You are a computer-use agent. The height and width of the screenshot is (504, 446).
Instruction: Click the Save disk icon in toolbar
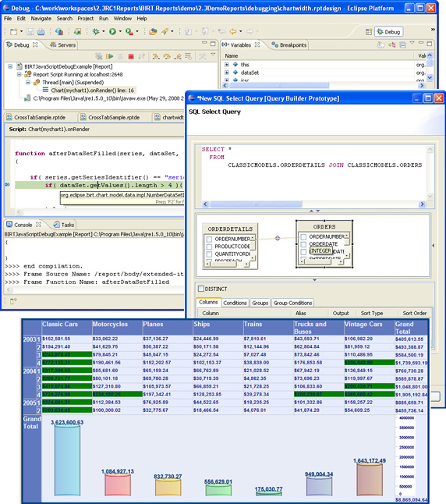[x=30, y=31]
